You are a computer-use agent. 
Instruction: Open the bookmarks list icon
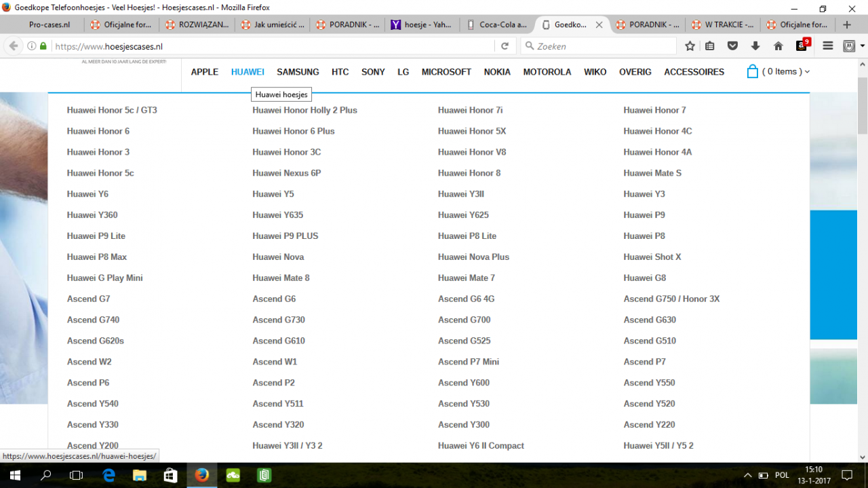pyautogui.click(x=710, y=46)
